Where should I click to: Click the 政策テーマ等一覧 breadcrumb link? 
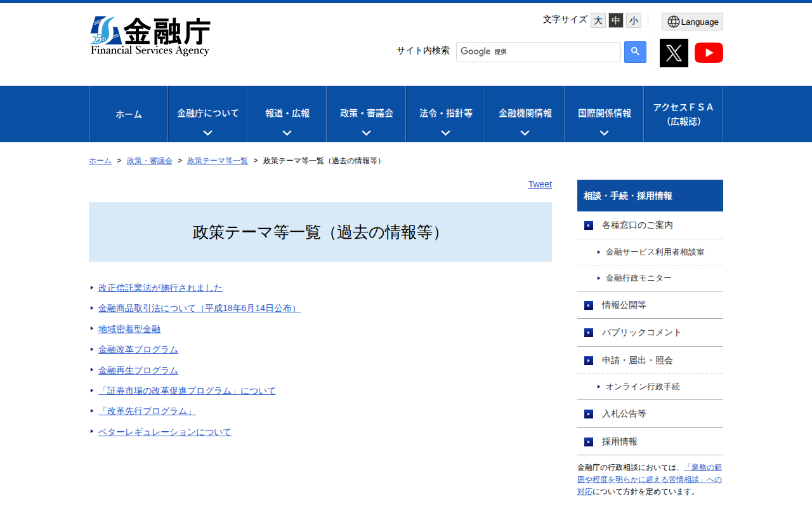(218, 161)
